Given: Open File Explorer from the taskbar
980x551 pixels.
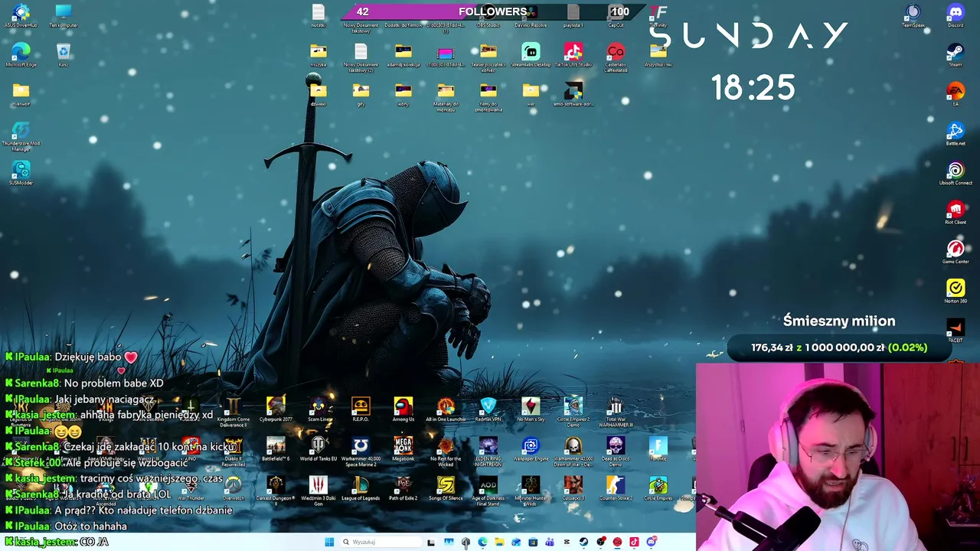Looking at the screenshot, I should (x=499, y=542).
